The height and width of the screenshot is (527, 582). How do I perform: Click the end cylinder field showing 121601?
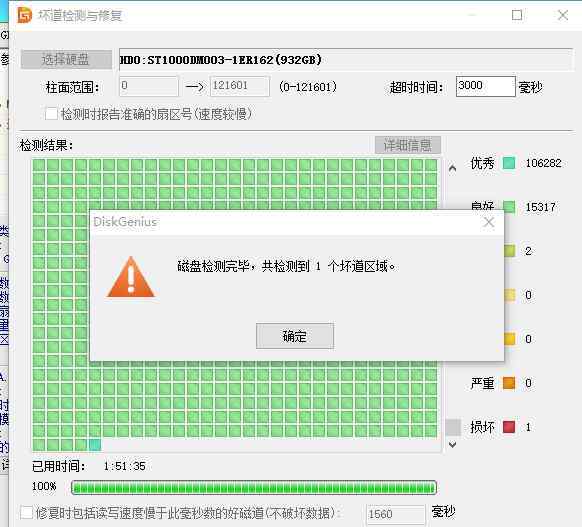[240, 86]
